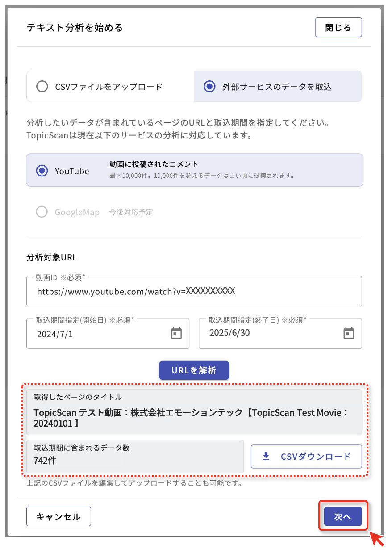
Task: Click the CSVダウンロード button
Action: pyautogui.click(x=306, y=457)
